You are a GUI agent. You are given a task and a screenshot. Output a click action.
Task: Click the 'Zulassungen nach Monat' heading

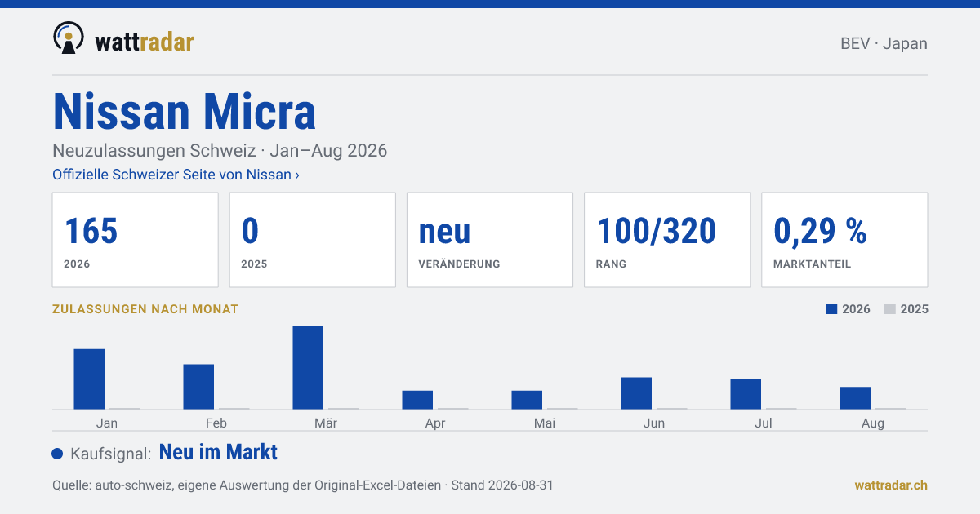click(x=145, y=309)
